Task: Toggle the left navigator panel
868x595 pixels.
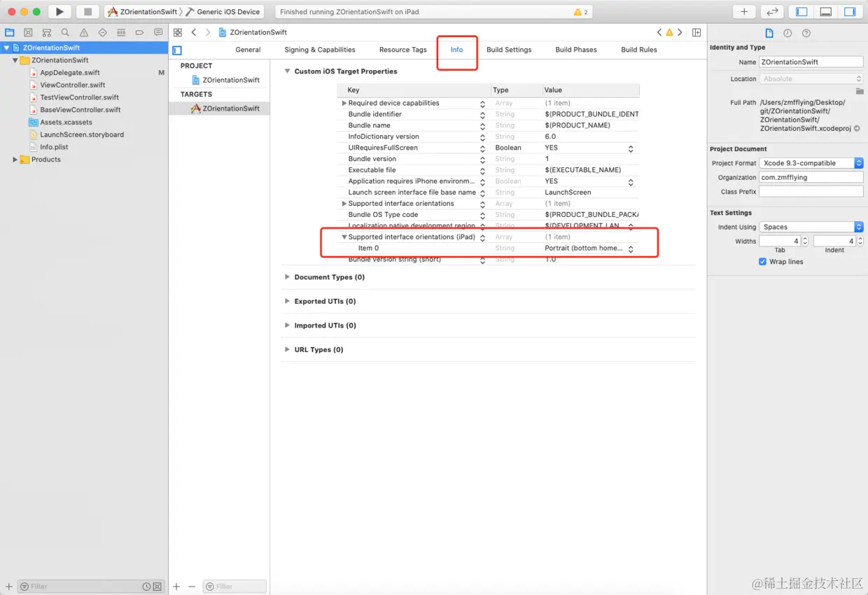Action: click(802, 12)
